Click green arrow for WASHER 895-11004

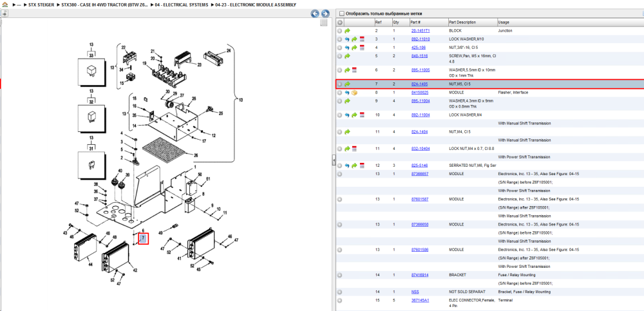[347, 101]
